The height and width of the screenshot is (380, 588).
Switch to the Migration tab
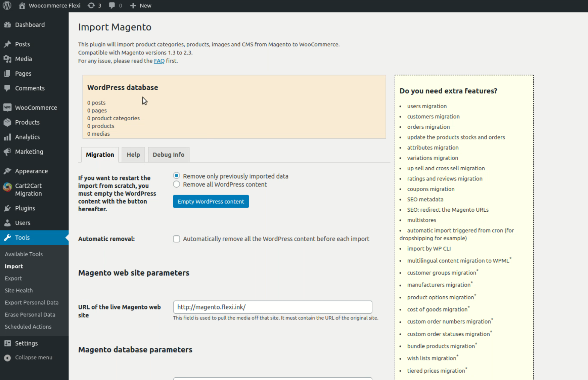coord(100,155)
